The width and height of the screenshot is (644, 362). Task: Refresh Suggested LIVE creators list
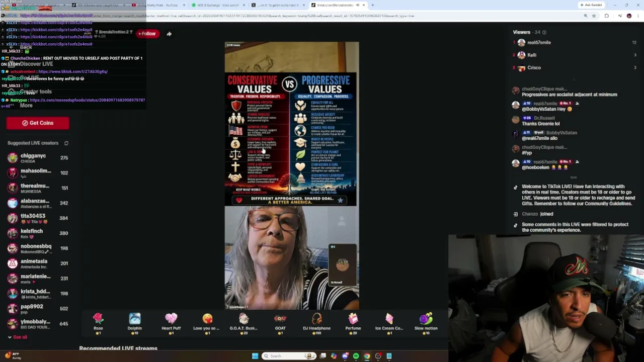[66, 143]
